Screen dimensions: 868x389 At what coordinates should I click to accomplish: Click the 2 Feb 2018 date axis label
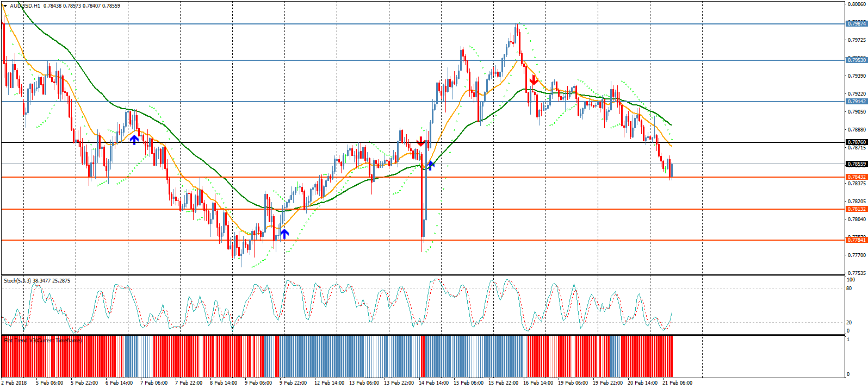(14, 383)
